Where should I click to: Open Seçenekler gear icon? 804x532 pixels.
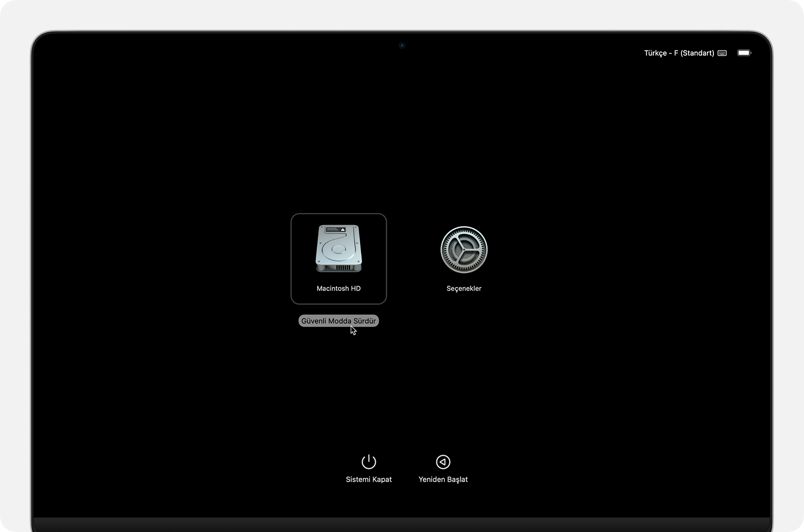464,250
